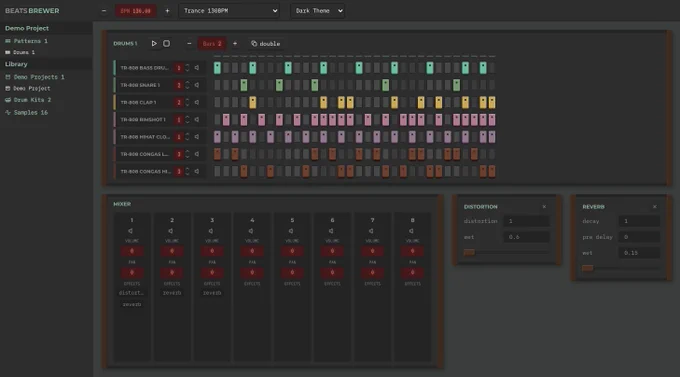
Task: Open the Trance 130BPM preset dropdown
Action: coord(229,11)
